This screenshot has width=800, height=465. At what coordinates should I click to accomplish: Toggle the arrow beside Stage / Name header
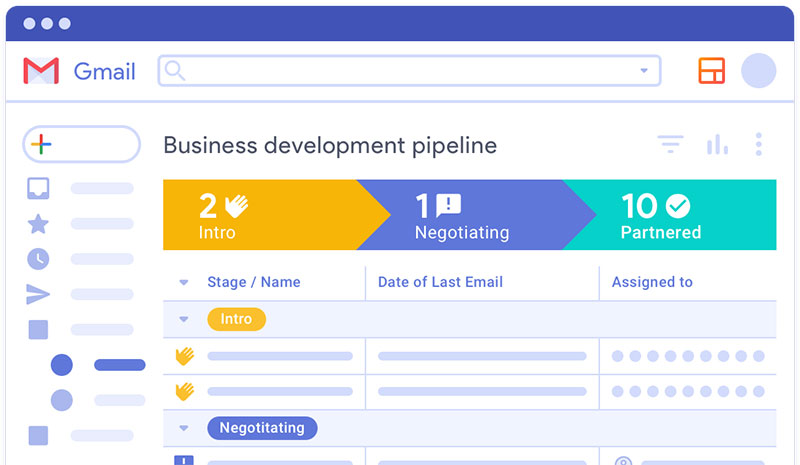click(184, 282)
